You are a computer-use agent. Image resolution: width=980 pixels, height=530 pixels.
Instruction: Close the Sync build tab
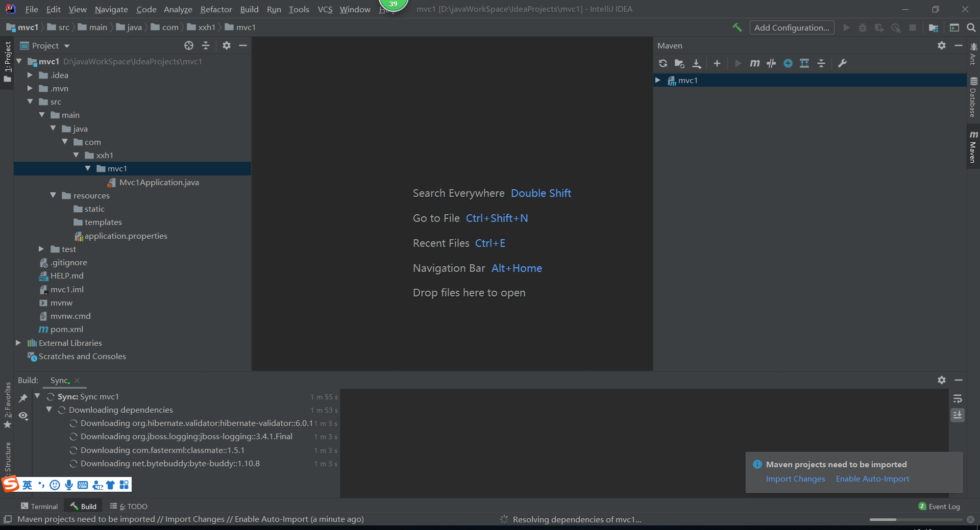click(x=77, y=381)
